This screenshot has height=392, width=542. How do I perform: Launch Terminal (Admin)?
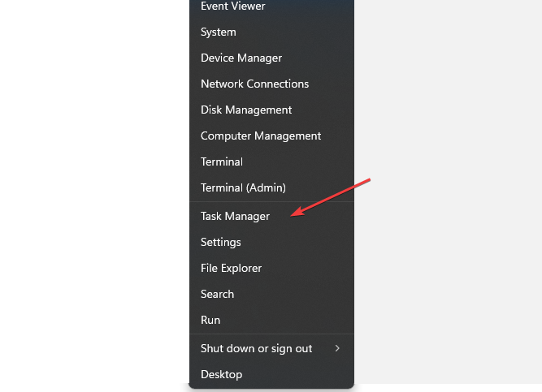click(243, 188)
